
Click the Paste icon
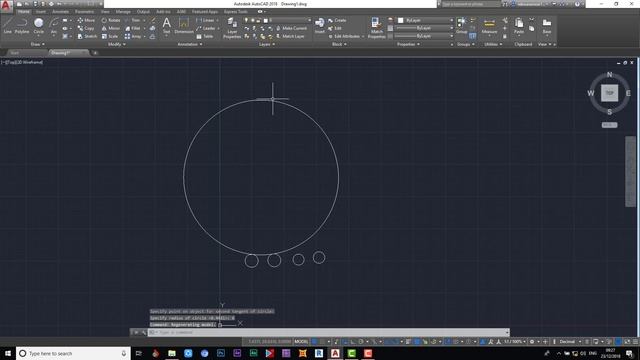pos(519,25)
